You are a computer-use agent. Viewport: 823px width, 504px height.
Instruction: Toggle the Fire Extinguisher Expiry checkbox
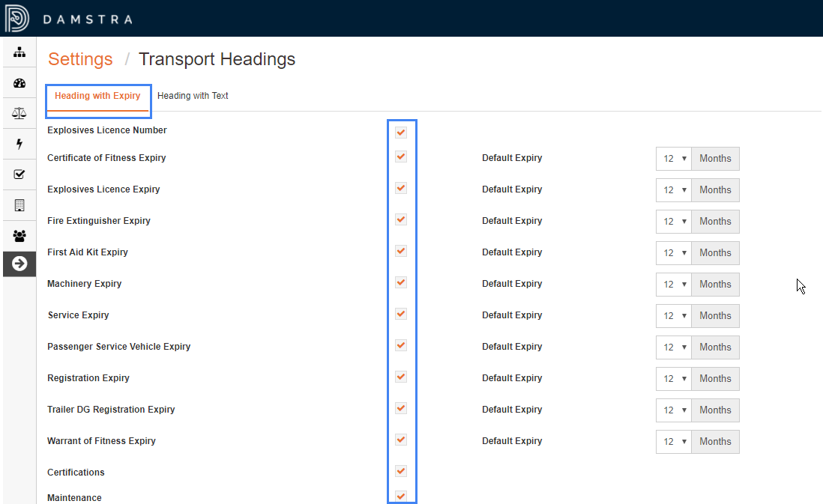(401, 219)
